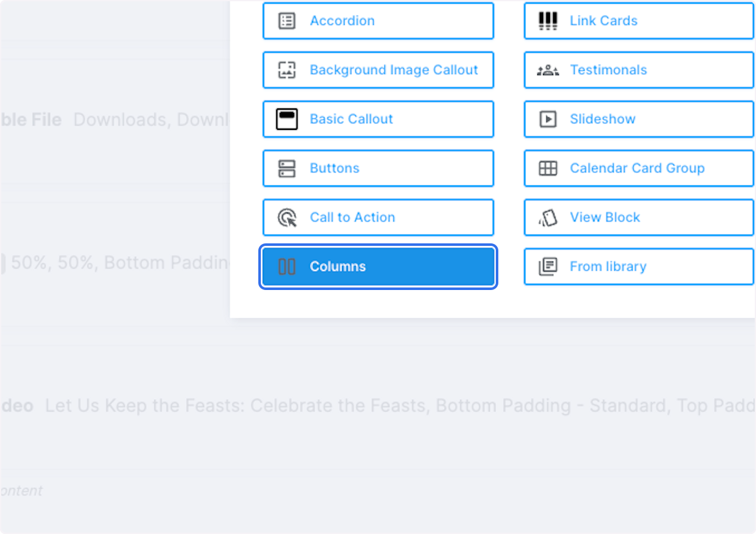Insert a block From library

[x=638, y=266]
